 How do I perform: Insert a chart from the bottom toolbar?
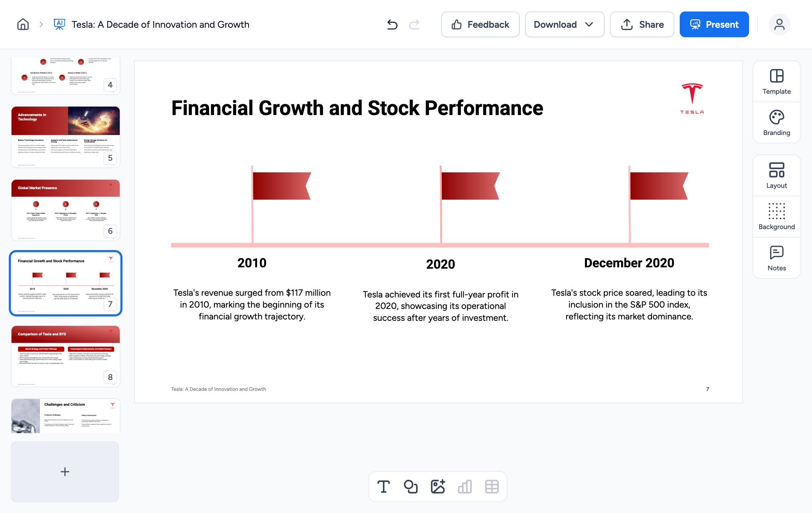coord(465,487)
